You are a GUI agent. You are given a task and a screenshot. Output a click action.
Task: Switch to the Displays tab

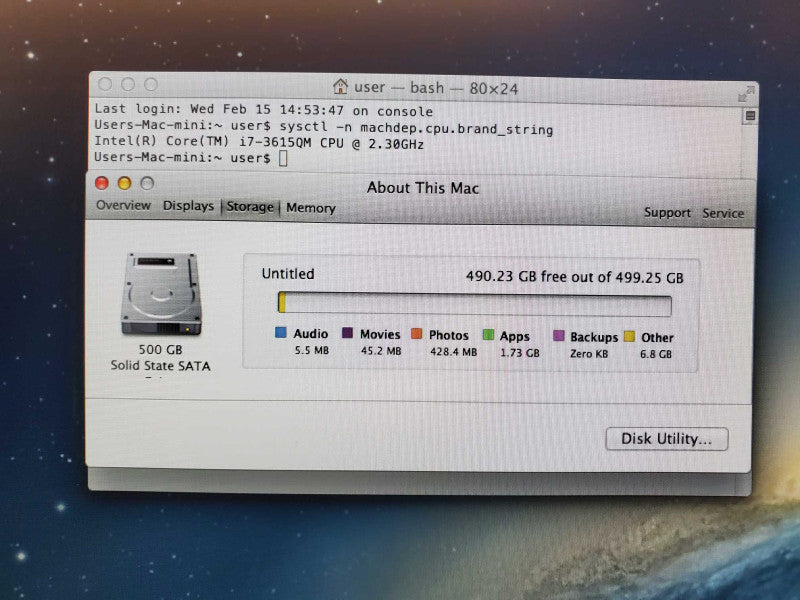(188, 206)
